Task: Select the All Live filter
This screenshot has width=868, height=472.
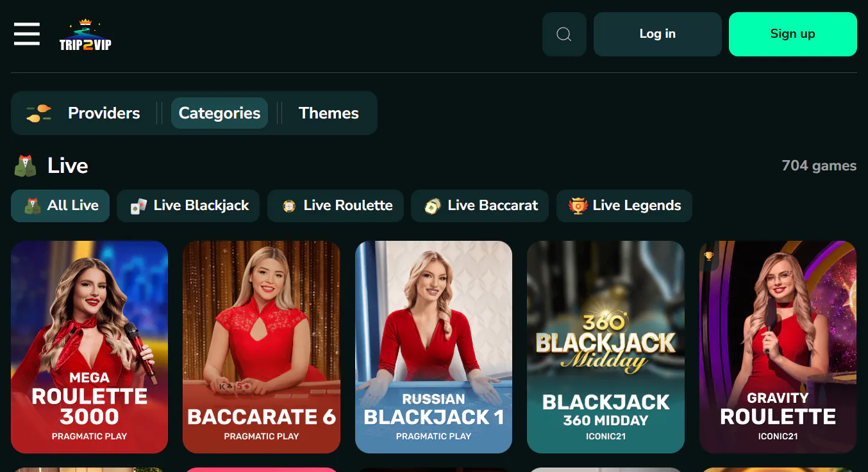Action: coord(60,206)
